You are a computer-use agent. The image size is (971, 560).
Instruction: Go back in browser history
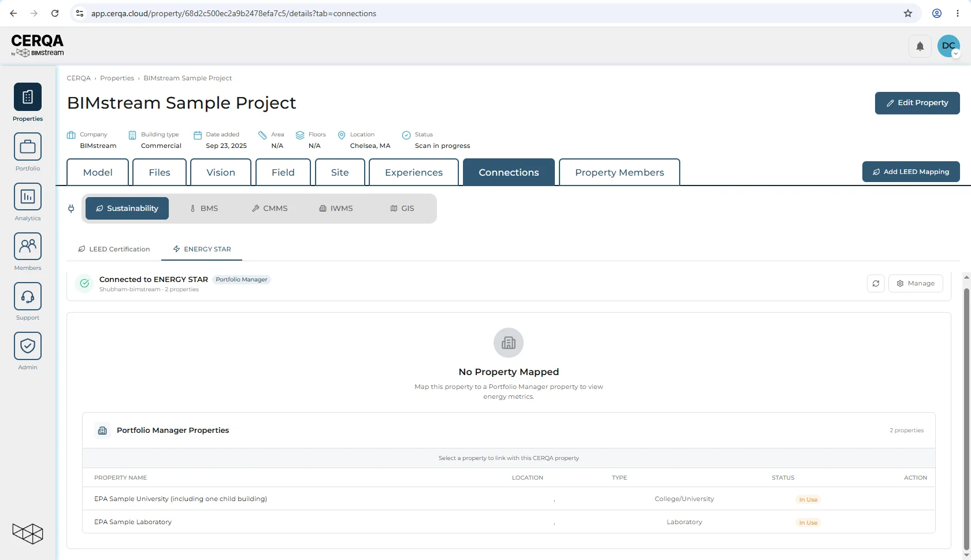coord(13,13)
